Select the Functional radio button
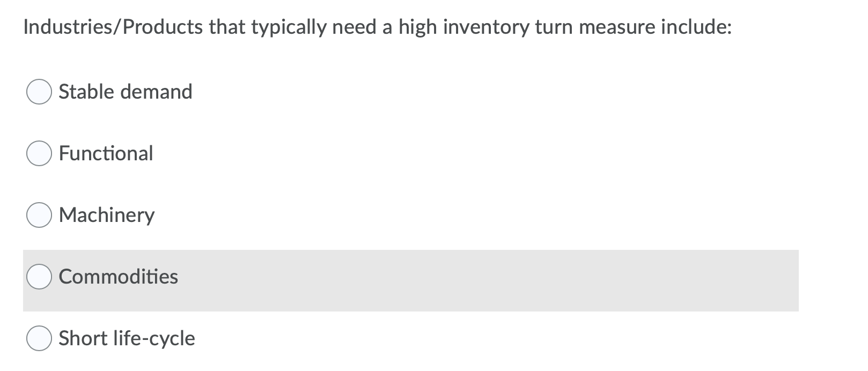Viewport: 868px width, 371px height. pyautogui.click(x=39, y=154)
